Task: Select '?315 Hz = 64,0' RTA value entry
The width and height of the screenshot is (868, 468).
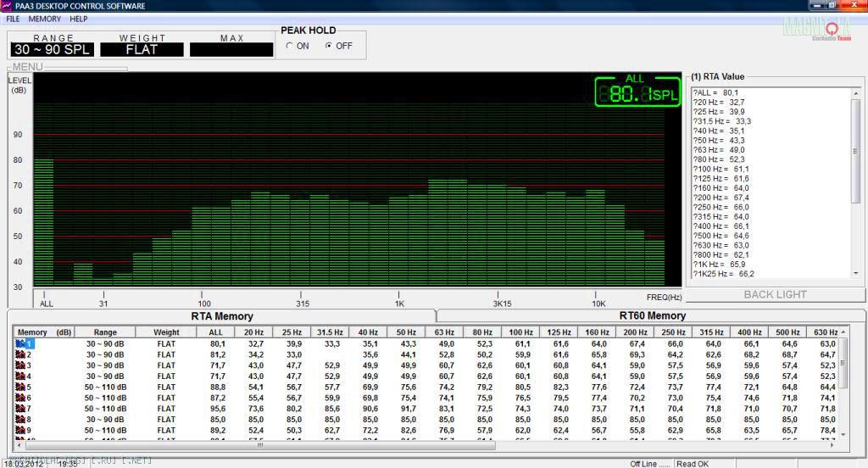Action: pos(721,216)
